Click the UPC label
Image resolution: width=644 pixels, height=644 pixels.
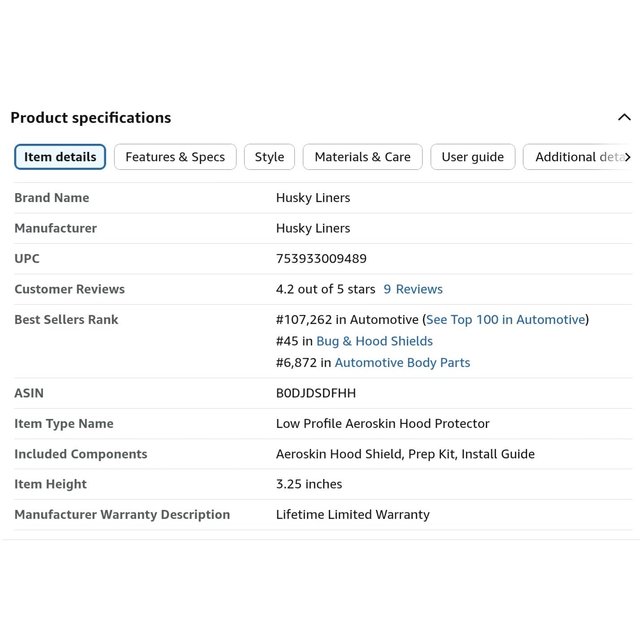point(27,259)
